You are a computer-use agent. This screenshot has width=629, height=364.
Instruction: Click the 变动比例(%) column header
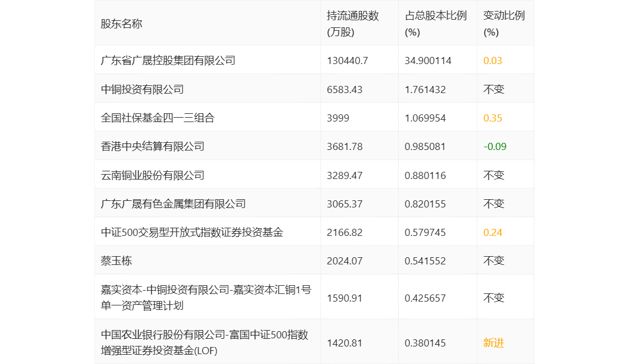504,24
